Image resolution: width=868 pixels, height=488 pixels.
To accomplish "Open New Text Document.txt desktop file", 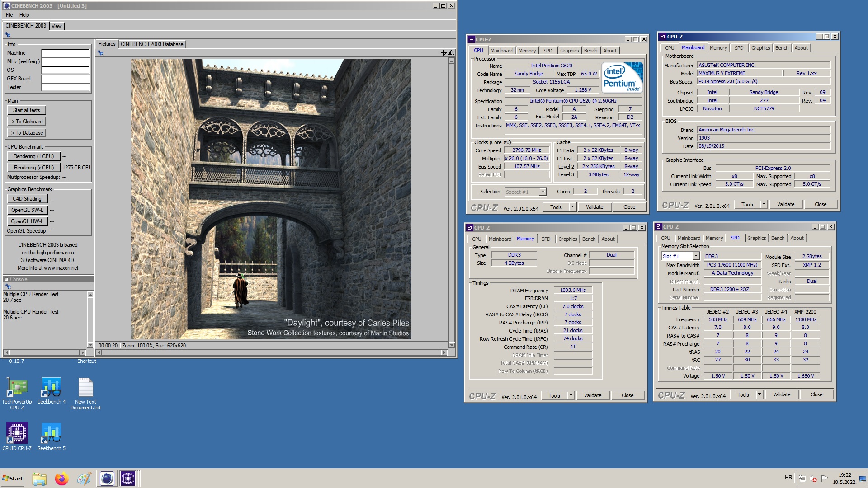I will (x=85, y=393).
